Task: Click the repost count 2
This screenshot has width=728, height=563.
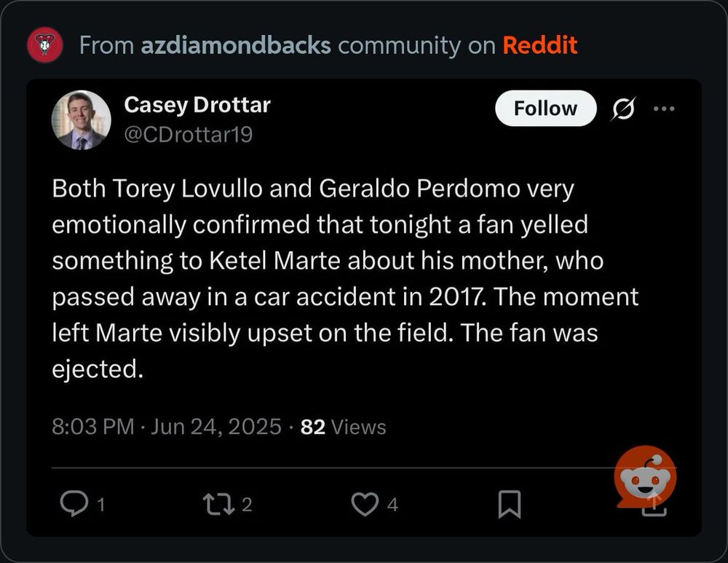Action: coord(247,505)
